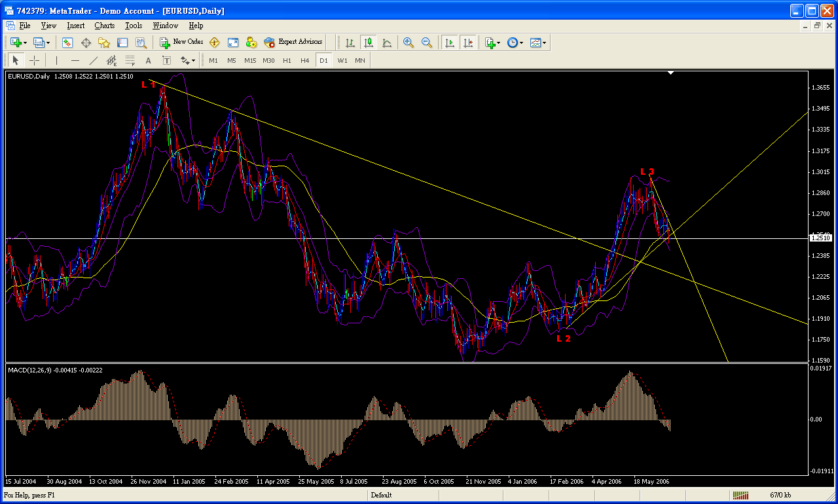Image resolution: width=838 pixels, height=504 pixels.
Task: Open the Options gears icon
Action: point(251,43)
